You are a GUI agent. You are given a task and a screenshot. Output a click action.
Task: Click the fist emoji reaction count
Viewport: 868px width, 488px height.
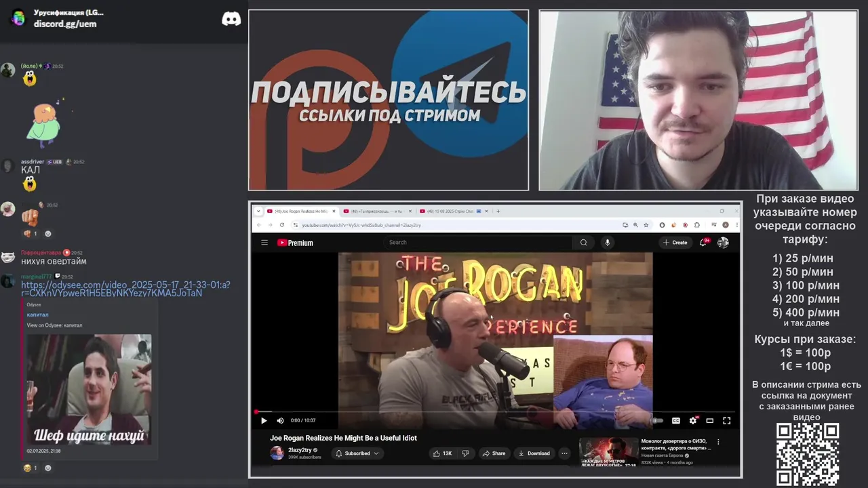(x=31, y=234)
